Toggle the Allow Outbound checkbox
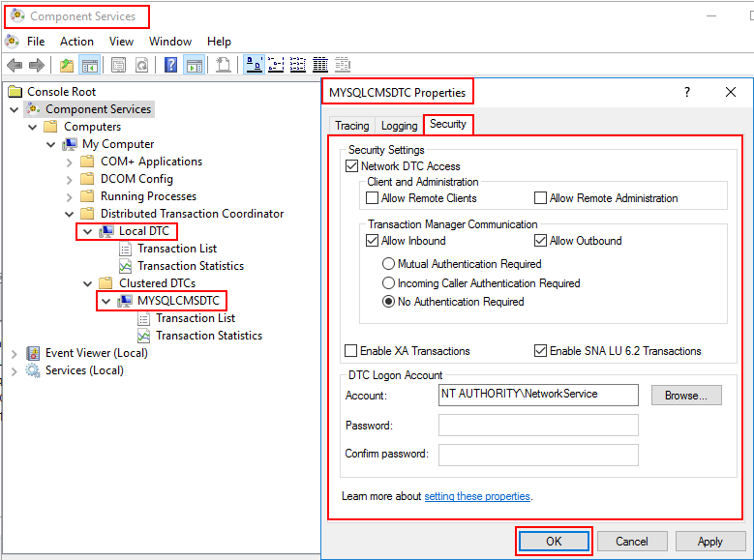 click(x=540, y=240)
